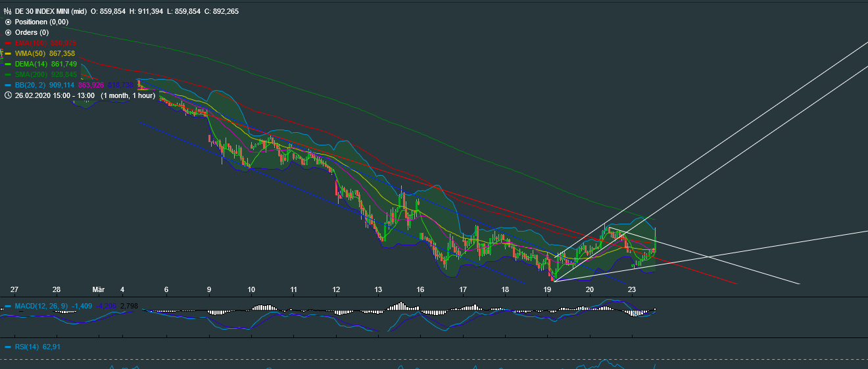Select the SMA(200) indicator label

[x=32, y=74]
